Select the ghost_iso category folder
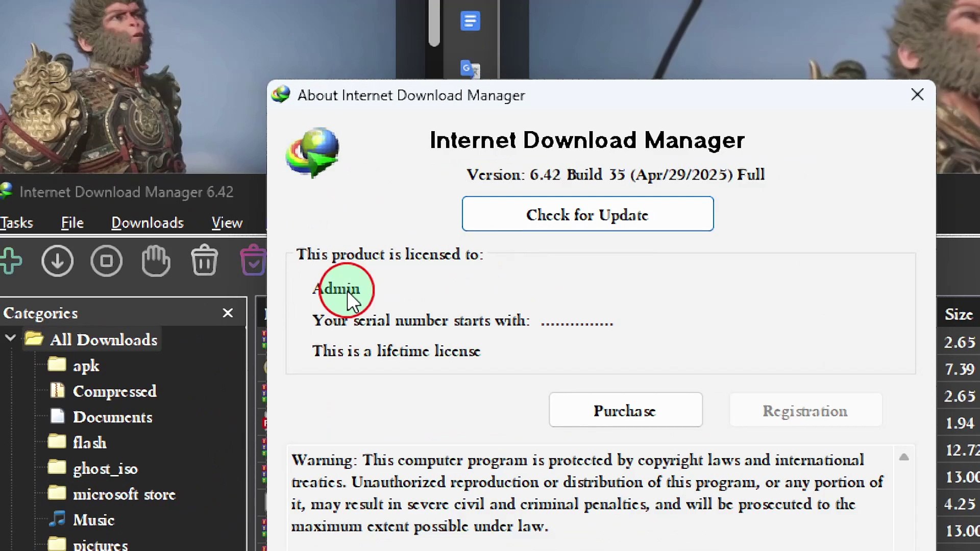Image resolution: width=980 pixels, height=551 pixels. coord(93,468)
